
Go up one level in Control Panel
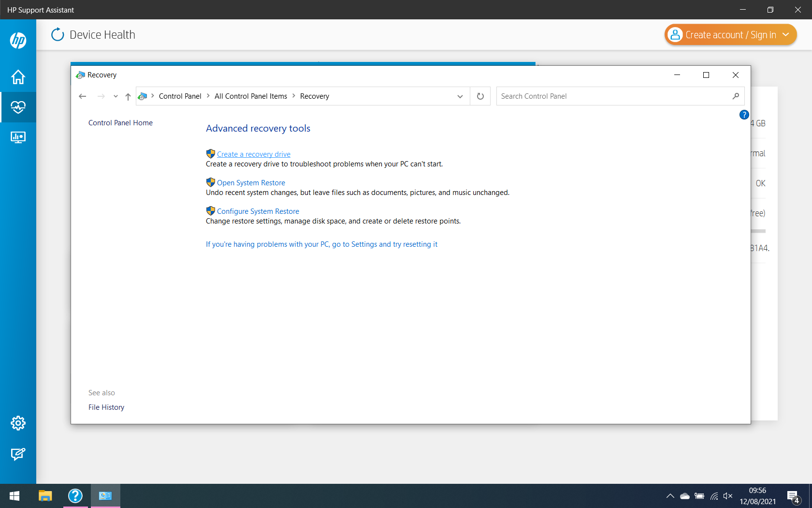(x=128, y=96)
